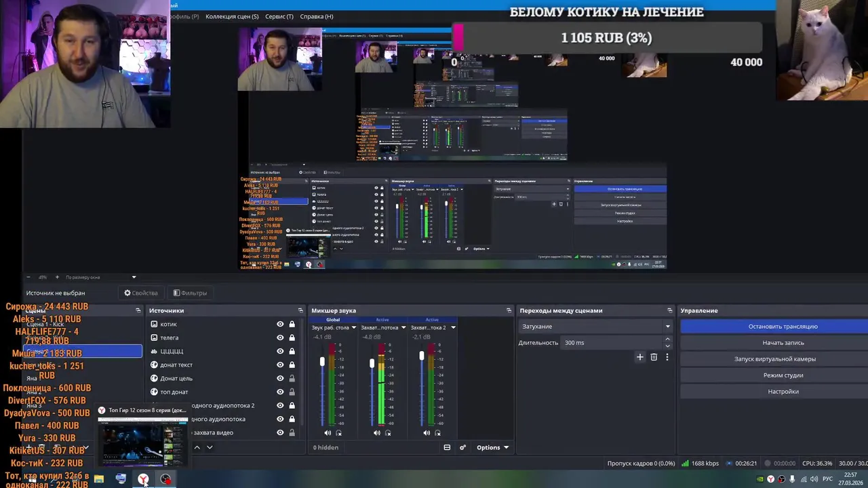
Task: Open Настройки from controls panel
Action: (x=783, y=392)
